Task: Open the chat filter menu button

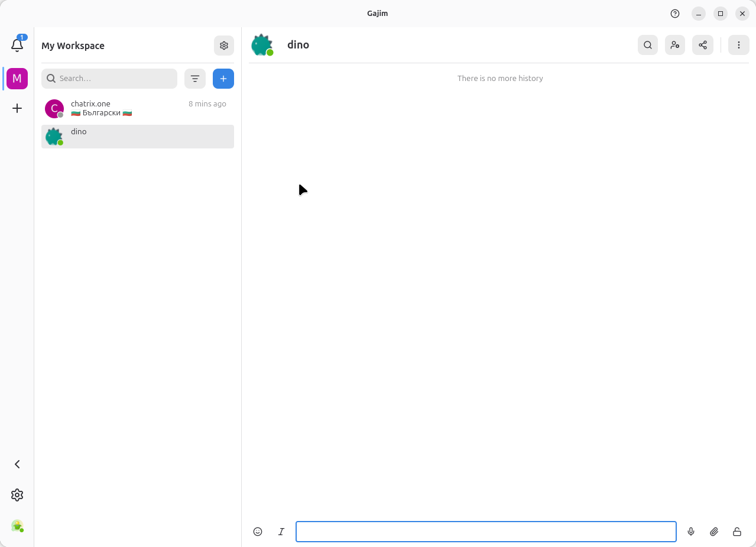Action: 195,78
